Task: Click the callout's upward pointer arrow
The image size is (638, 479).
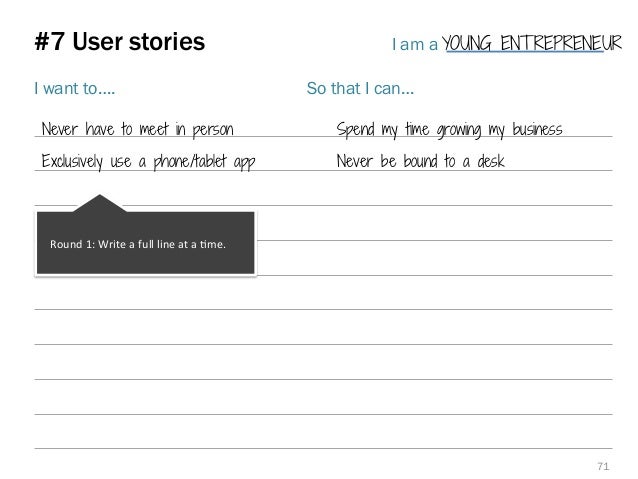Action: (x=100, y=203)
